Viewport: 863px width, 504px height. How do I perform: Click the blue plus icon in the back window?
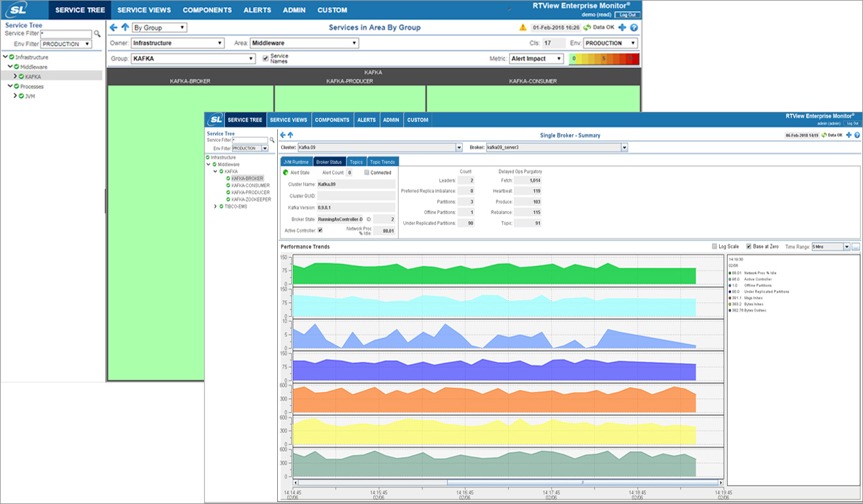pyautogui.click(x=622, y=27)
